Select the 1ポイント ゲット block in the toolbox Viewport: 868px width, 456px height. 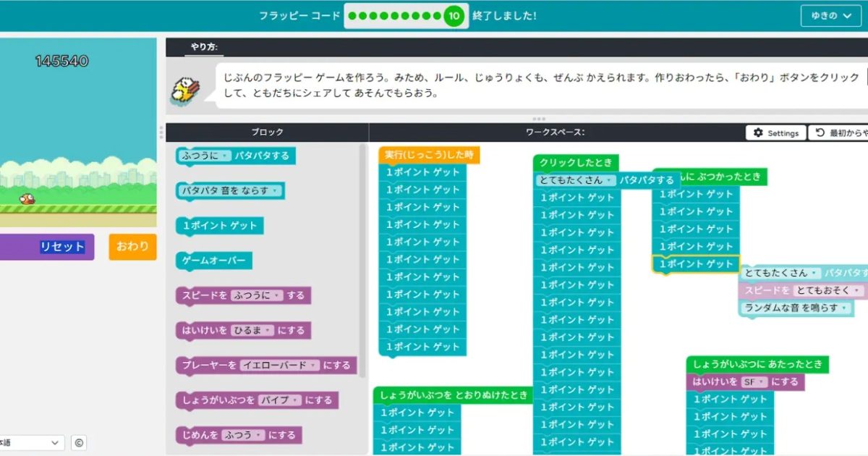click(219, 226)
